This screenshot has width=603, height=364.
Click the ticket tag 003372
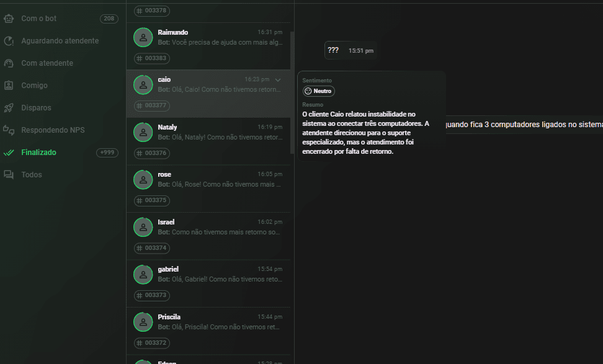pyautogui.click(x=152, y=343)
